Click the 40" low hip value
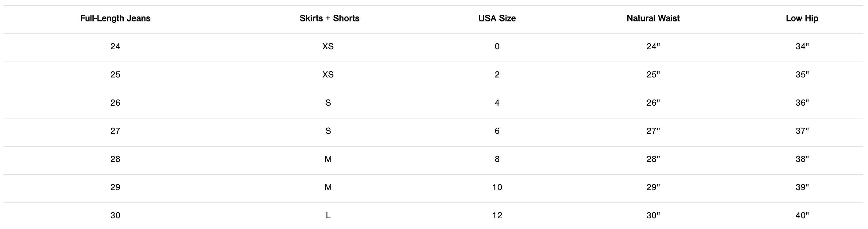This screenshot has height=229, width=868. [x=802, y=216]
